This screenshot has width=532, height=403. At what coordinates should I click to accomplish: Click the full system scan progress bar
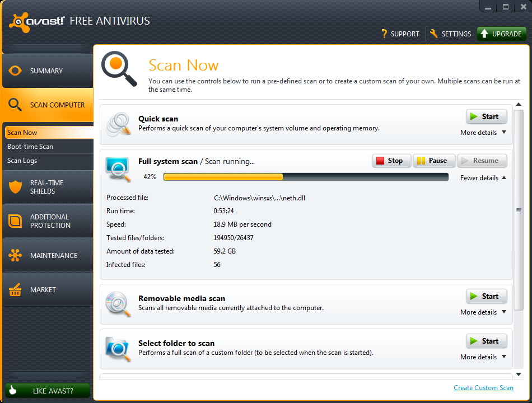306,177
